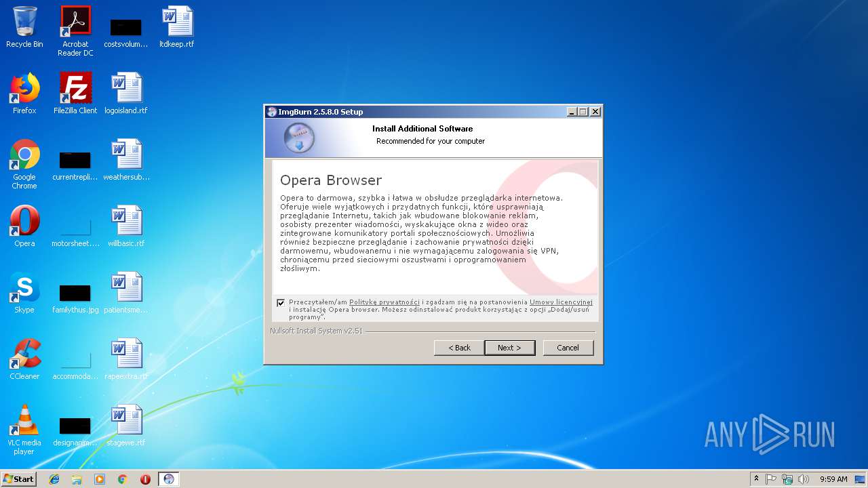Image resolution: width=868 pixels, height=488 pixels.
Task: Open the Start menu
Action: pyautogui.click(x=19, y=479)
